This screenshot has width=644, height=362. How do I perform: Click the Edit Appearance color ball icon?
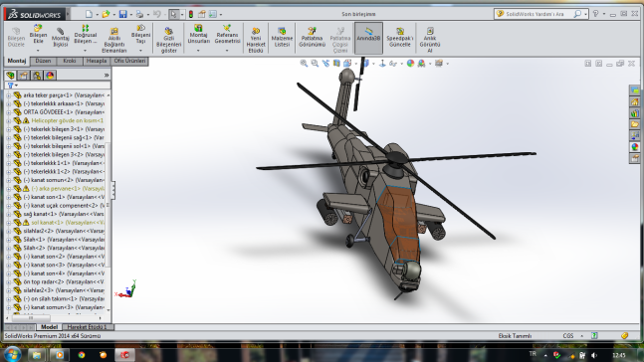(x=410, y=64)
